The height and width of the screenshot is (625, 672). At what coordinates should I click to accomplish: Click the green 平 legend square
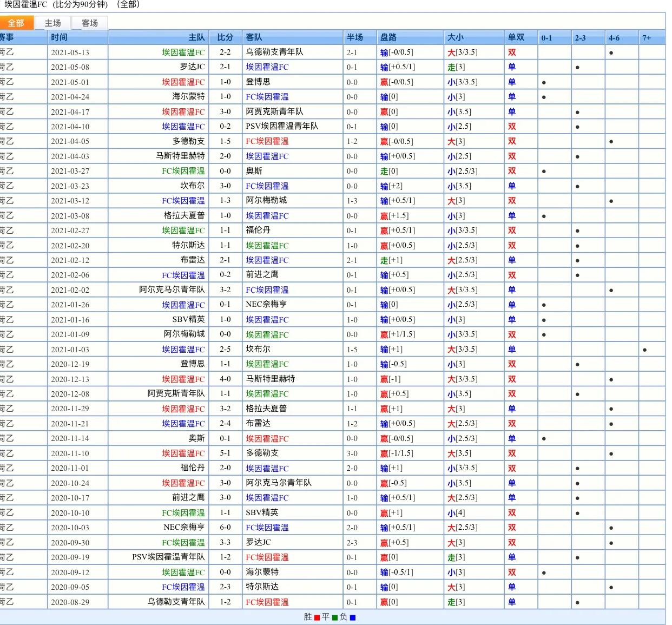(335, 617)
